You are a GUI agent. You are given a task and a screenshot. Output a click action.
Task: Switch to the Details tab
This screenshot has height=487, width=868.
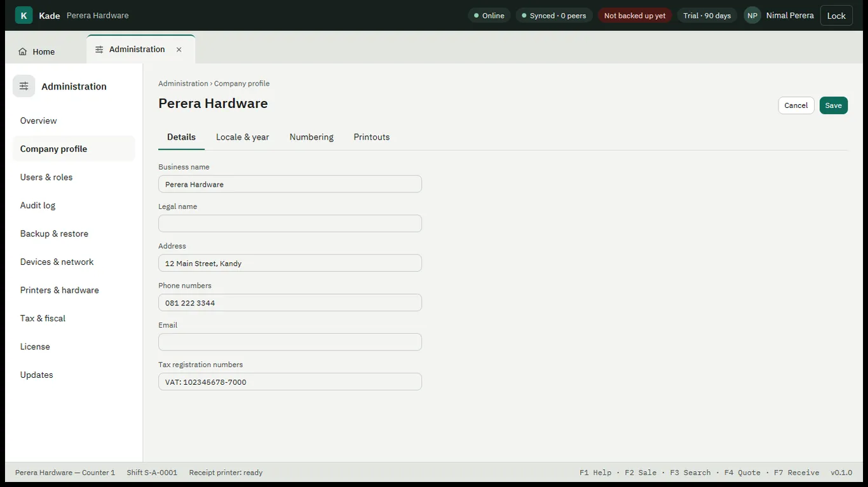pyautogui.click(x=181, y=137)
